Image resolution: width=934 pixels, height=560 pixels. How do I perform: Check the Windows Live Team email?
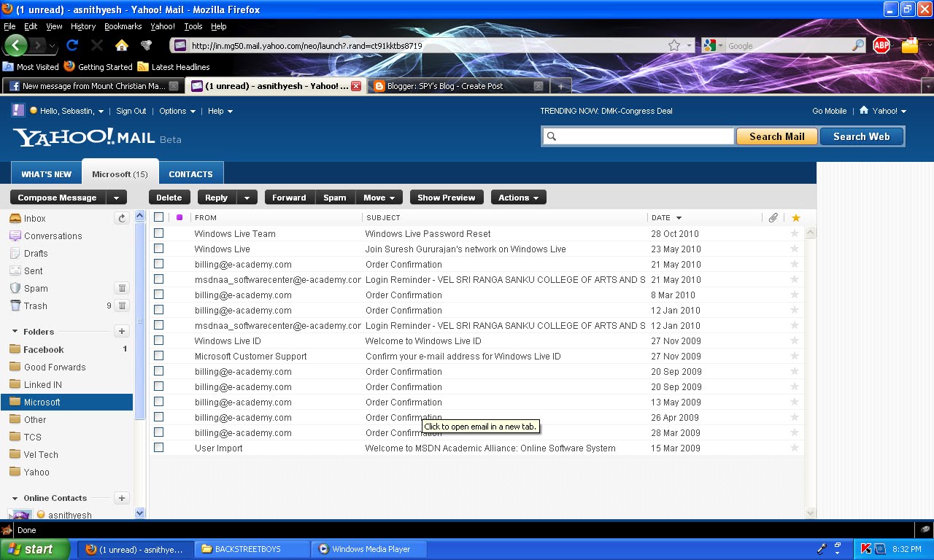coord(159,233)
